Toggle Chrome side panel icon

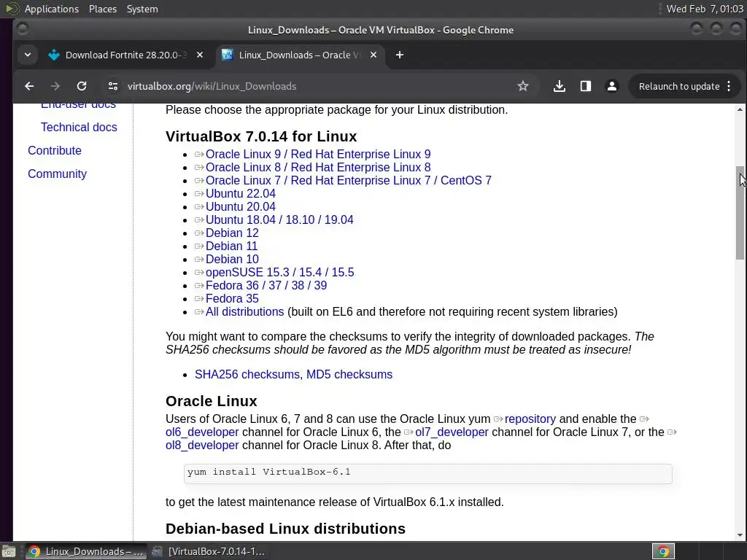click(586, 86)
